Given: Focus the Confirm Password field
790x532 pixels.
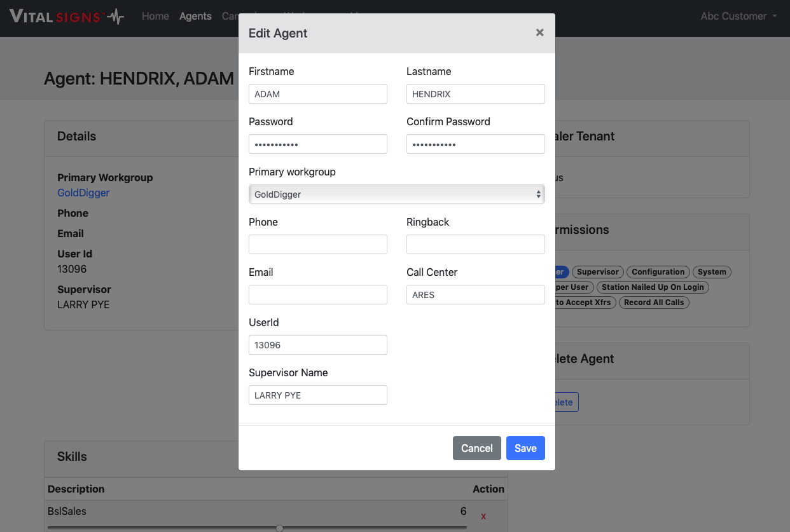Looking at the screenshot, I should [475, 144].
